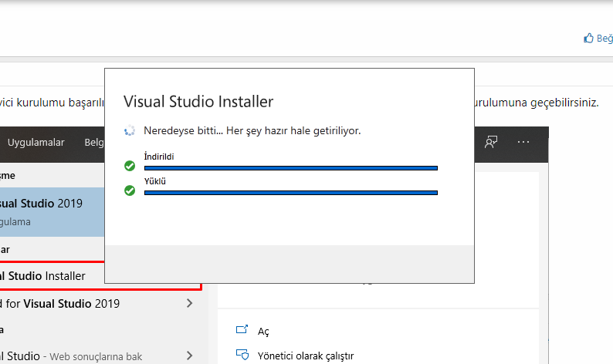This screenshot has width=613, height=364.
Task: Open the three-dots more options menu
Action: point(523,142)
